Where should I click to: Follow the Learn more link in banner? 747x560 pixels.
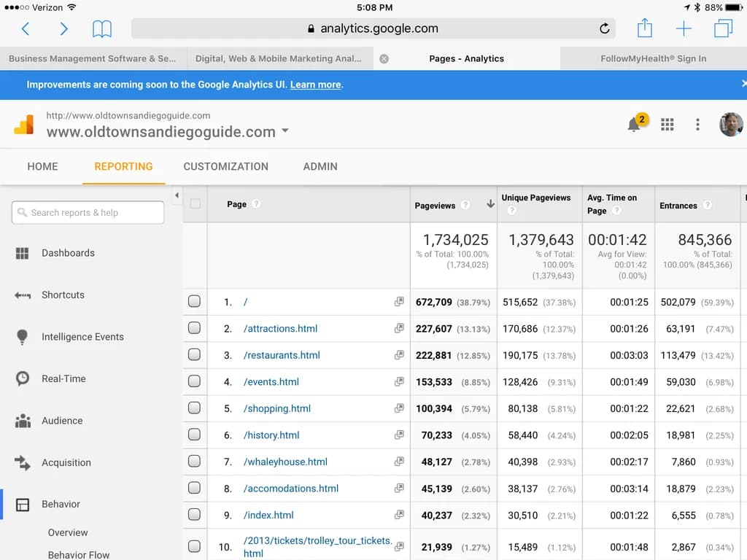(316, 85)
